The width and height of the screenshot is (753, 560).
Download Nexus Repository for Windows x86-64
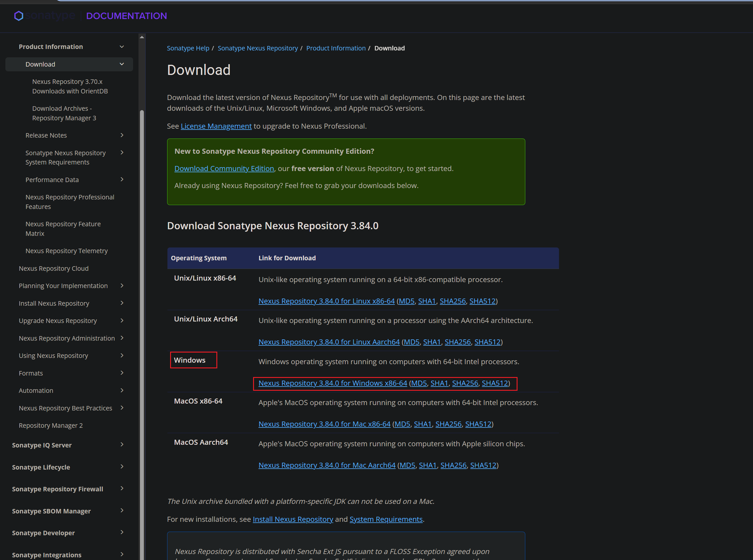tap(332, 383)
